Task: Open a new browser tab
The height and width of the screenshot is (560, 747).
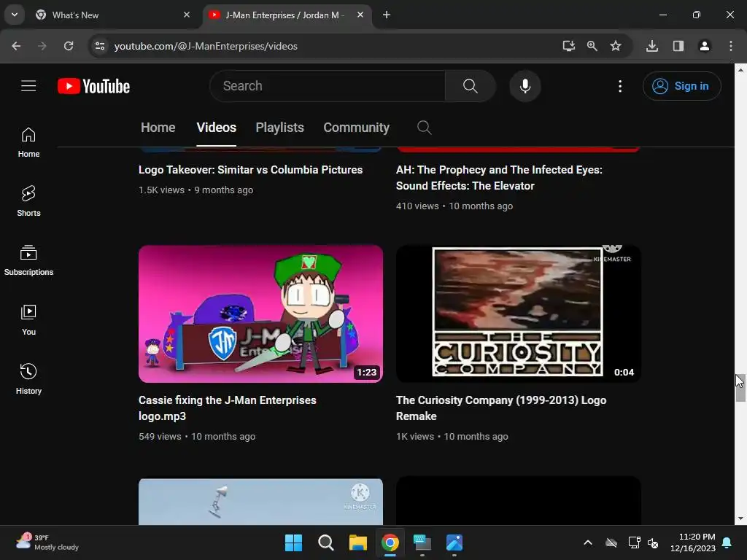Action: click(387, 15)
